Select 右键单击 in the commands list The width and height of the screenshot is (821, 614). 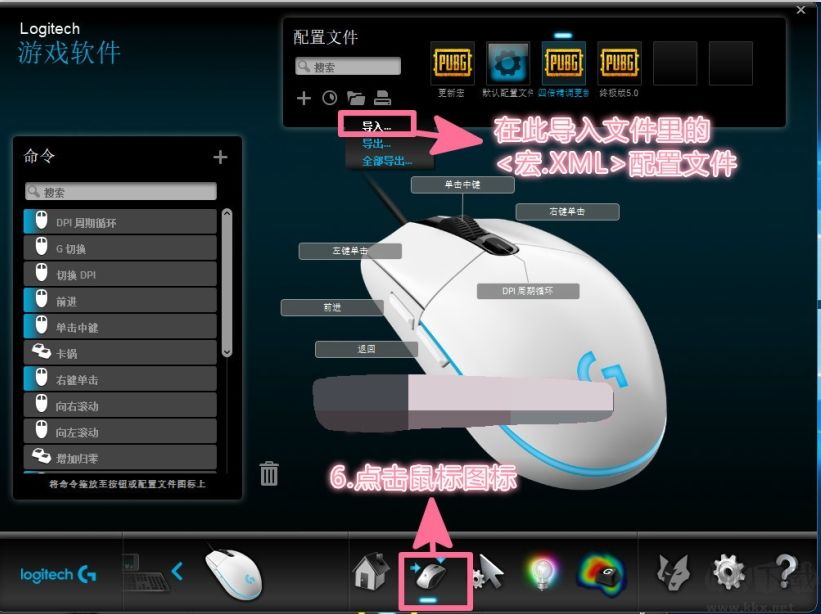point(120,379)
